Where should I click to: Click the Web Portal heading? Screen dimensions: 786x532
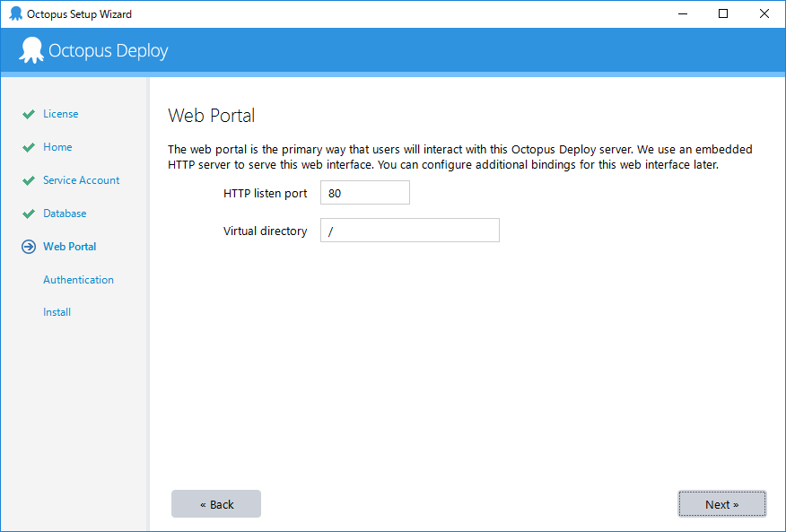pyautogui.click(x=212, y=116)
